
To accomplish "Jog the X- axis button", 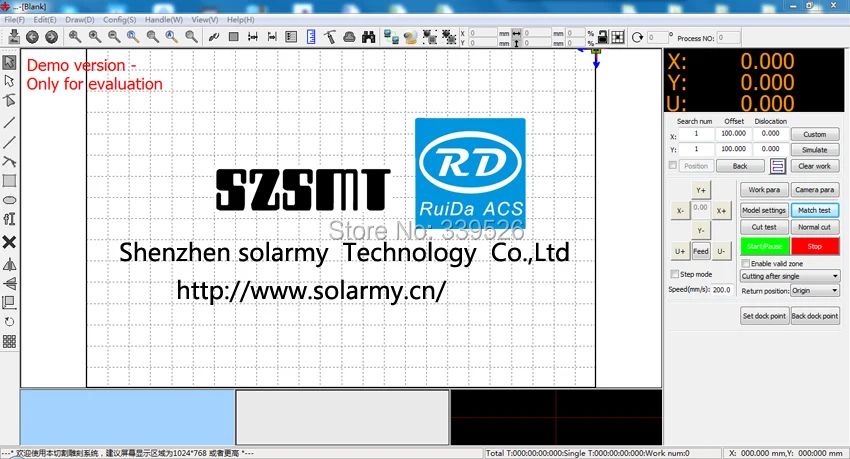I will tap(680, 211).
